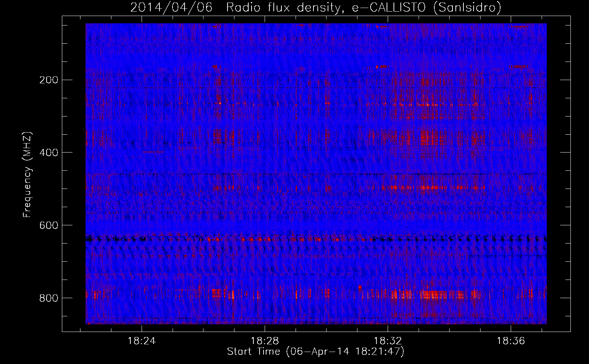589x364 pixels.
Task: Click the 18:28 time tick label
Action: pyautogui.click(x=265, y=341)
